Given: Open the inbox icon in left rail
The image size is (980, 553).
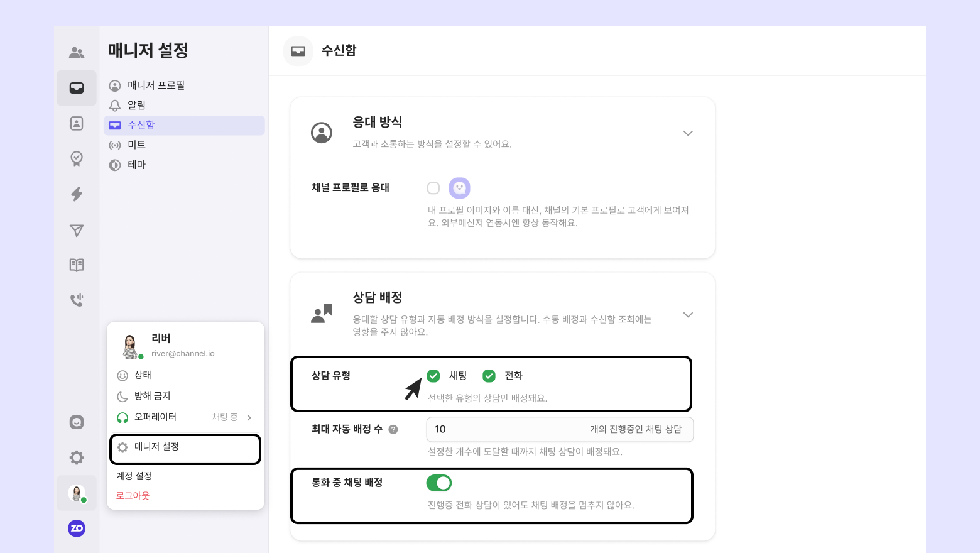Looking at the screenshot, I should tap(77, 88).
